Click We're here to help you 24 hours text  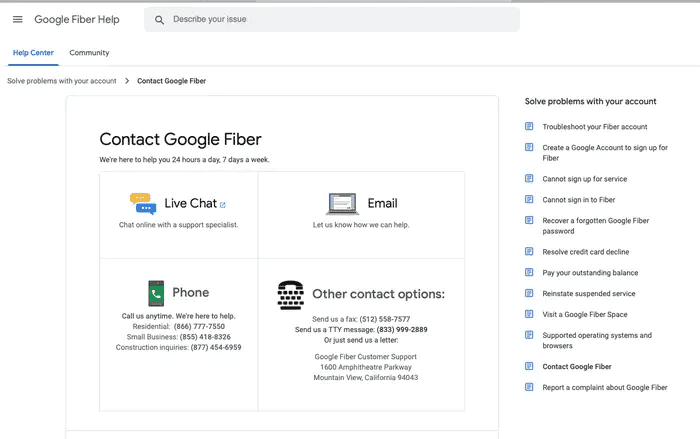tap(184, 159)
